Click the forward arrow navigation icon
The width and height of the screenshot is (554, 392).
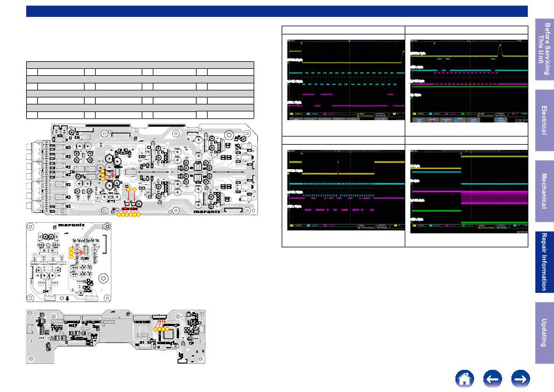[x=520, y=379]
